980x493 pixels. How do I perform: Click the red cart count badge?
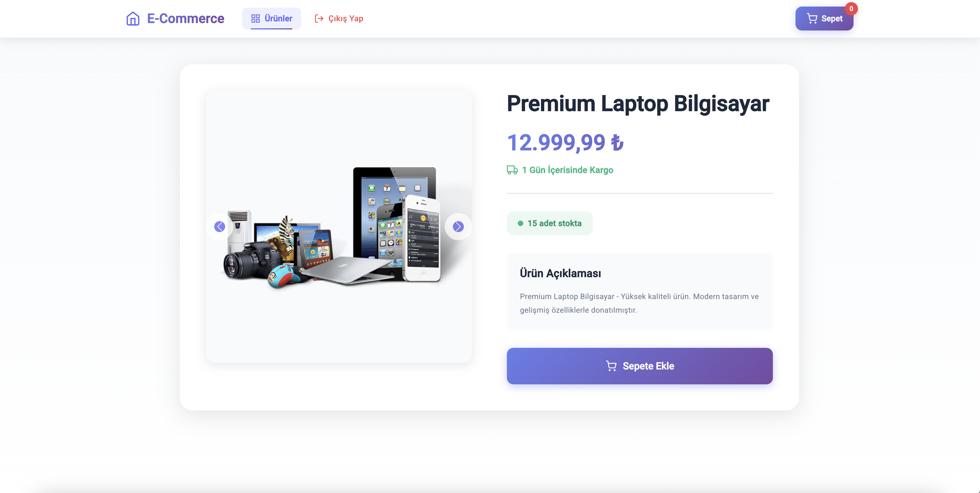[851, 8]
